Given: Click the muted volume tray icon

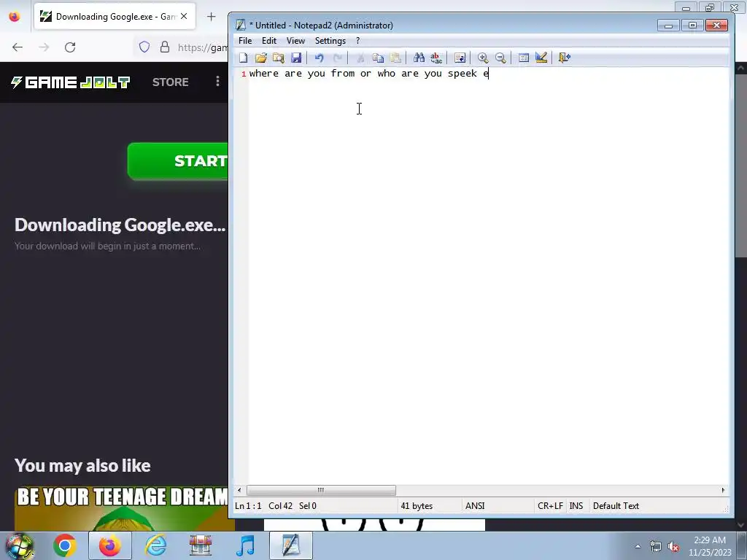Looking at the screenshot, I should point(673,547).
